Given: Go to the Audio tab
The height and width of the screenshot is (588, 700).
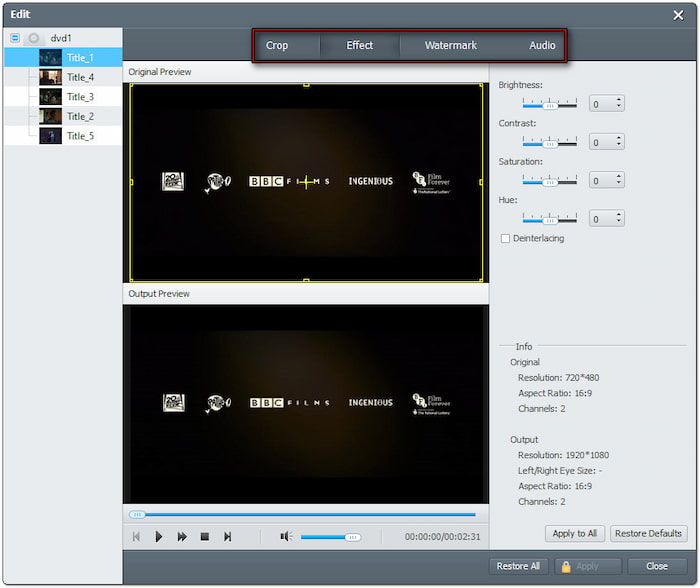Looking at the screenshot, I should [542, 46].
